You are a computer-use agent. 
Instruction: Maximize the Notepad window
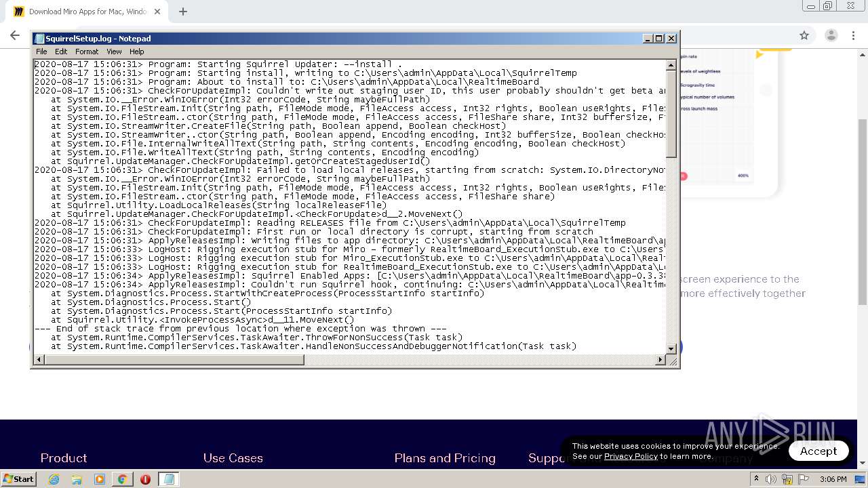point(659,39)
